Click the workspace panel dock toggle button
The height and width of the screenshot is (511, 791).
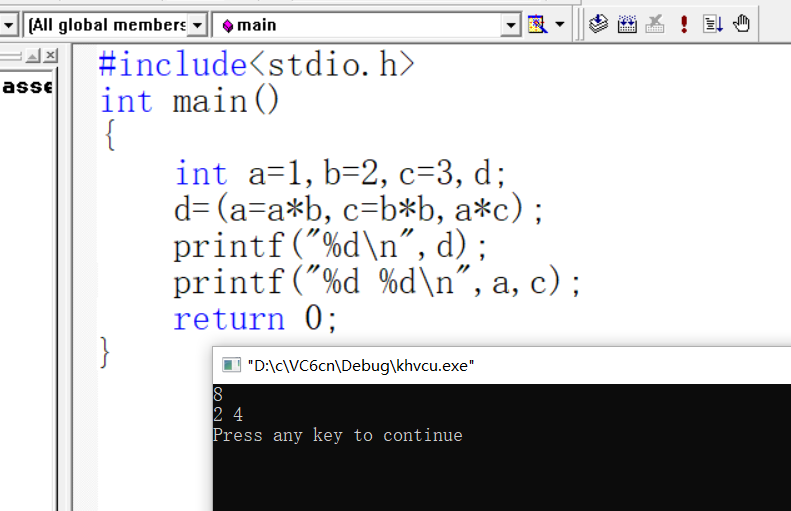point(33,55)
